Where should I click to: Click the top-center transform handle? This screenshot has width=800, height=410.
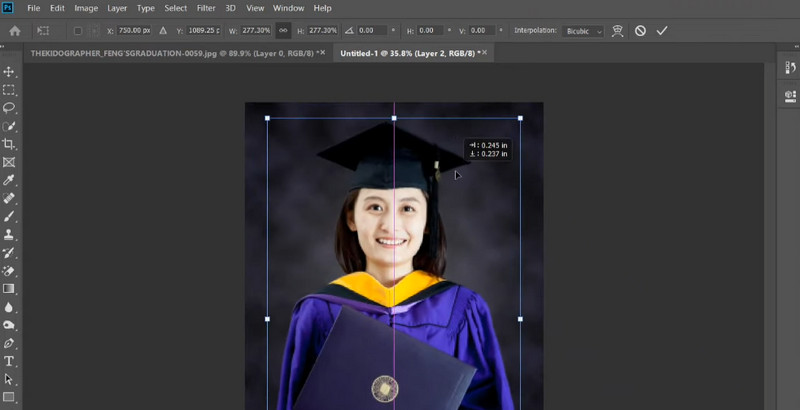pyautogui.click(x=394, y=118)
